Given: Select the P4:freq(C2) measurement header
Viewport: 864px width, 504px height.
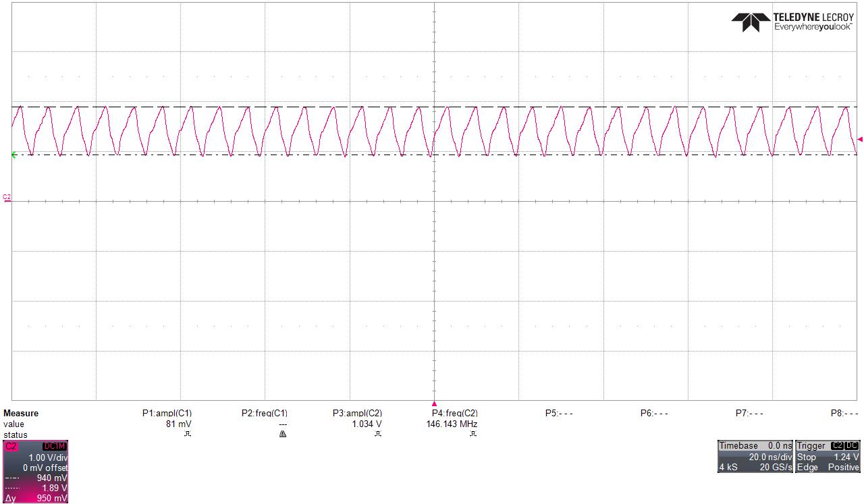Looking at the screenshot, I should pyautogui.click(x=454, y=413).
